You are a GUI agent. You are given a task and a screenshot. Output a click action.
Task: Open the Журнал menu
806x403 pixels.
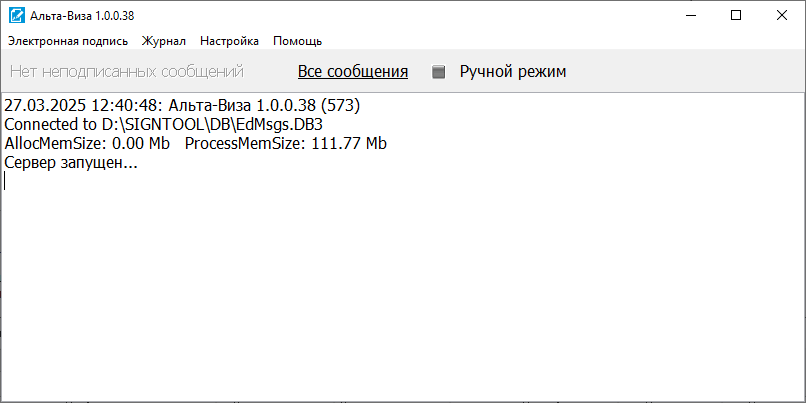[164, 41]
